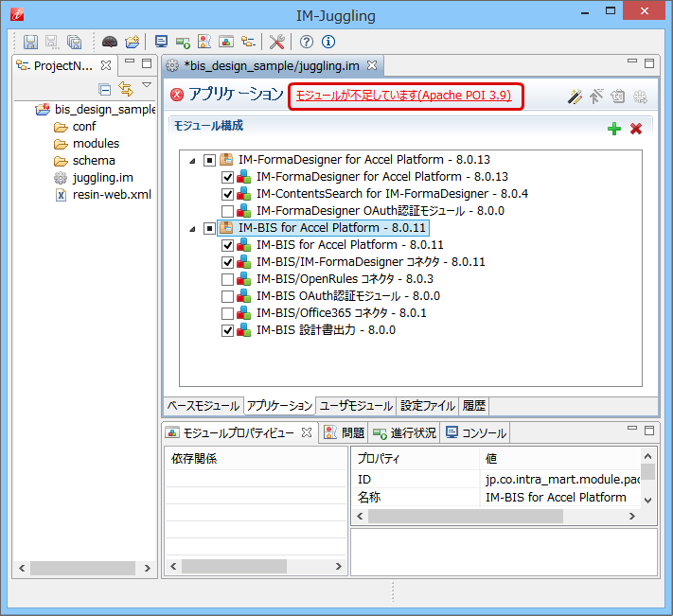
Task: Maximize the bottom property view pane
Action: tap(649, 431)
